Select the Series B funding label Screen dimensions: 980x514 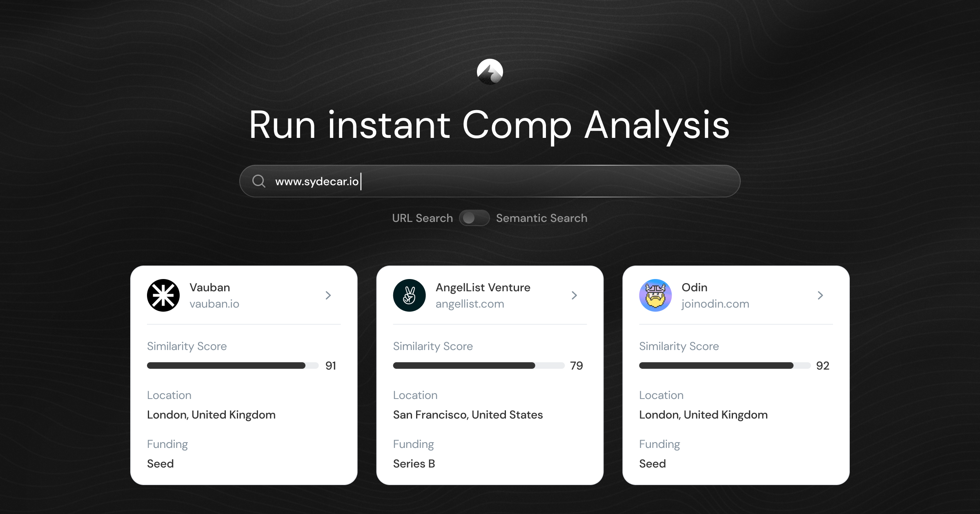click(x=414, y=463)
